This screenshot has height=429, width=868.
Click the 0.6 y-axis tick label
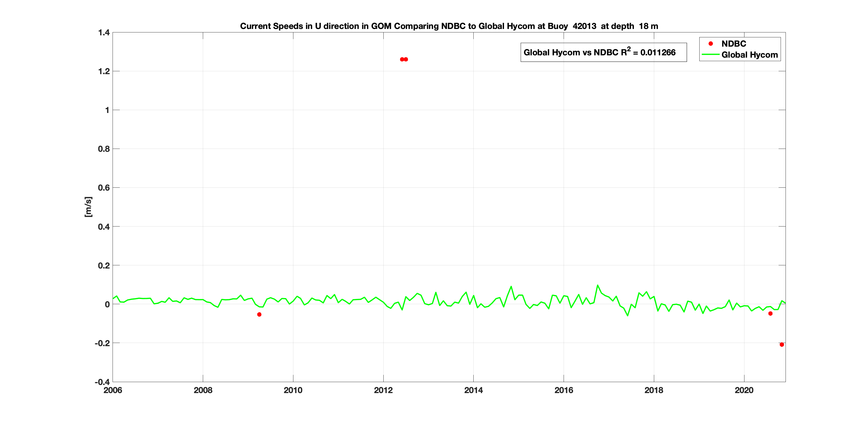104,187
